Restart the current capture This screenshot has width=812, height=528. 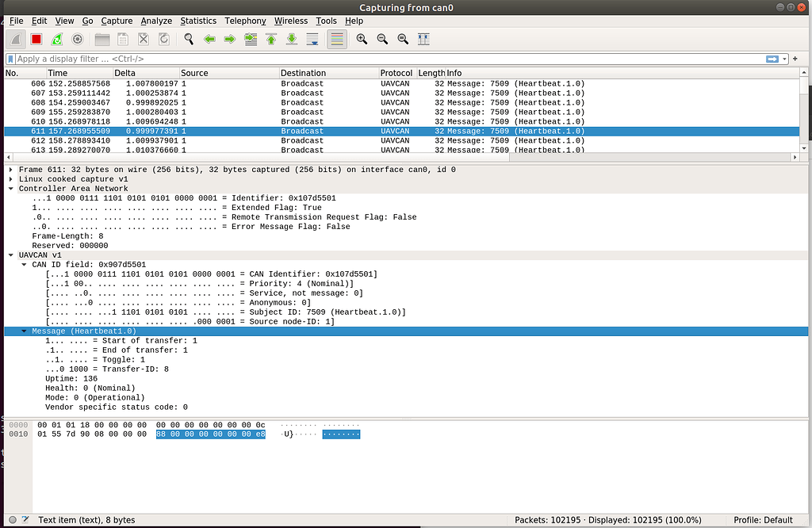(56, 39)
